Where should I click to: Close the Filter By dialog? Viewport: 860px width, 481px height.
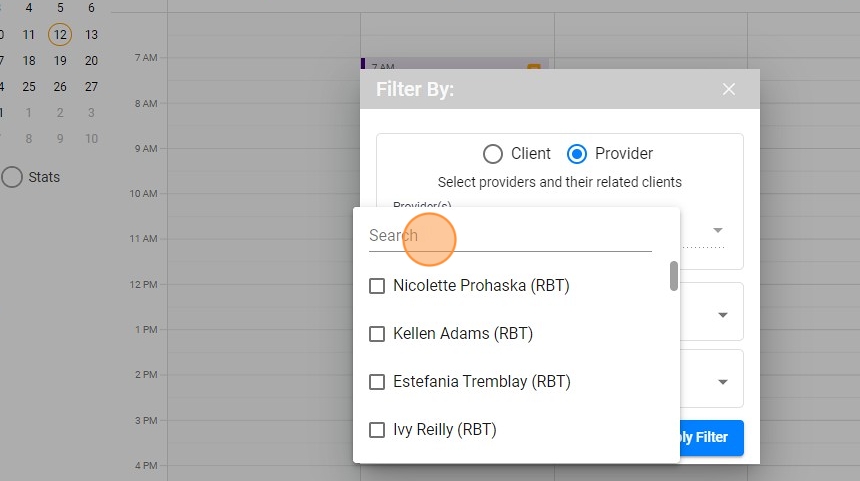pyautogui.click(x=729, y=89)
